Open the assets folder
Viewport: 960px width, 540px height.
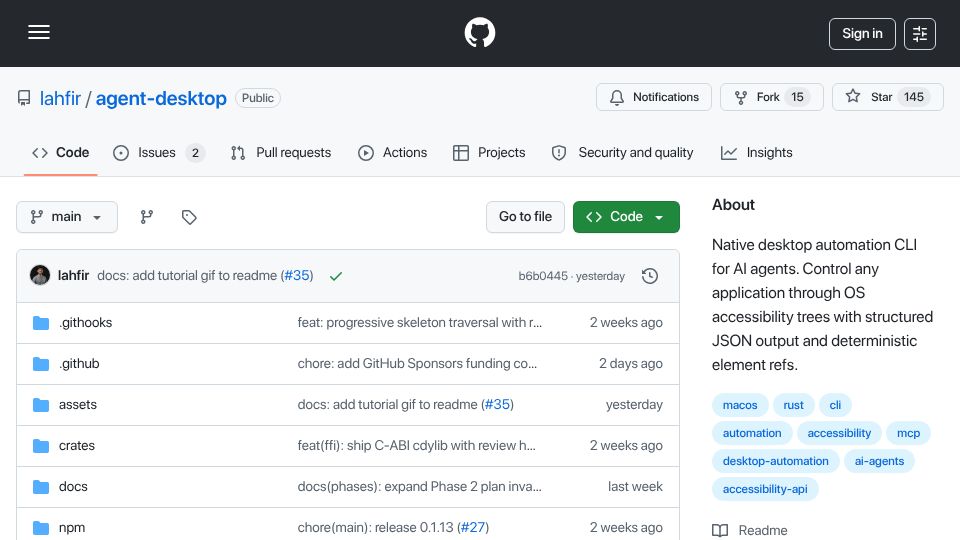[78, 405]
